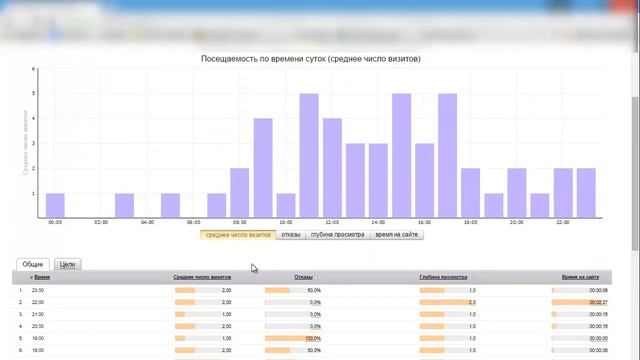Sort table by «Отказы» column header
This screenshot has height=360, width=640.
(303, 277)
